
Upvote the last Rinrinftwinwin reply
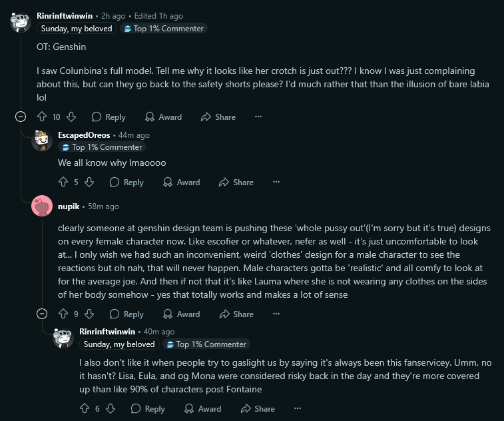[85, 408]
